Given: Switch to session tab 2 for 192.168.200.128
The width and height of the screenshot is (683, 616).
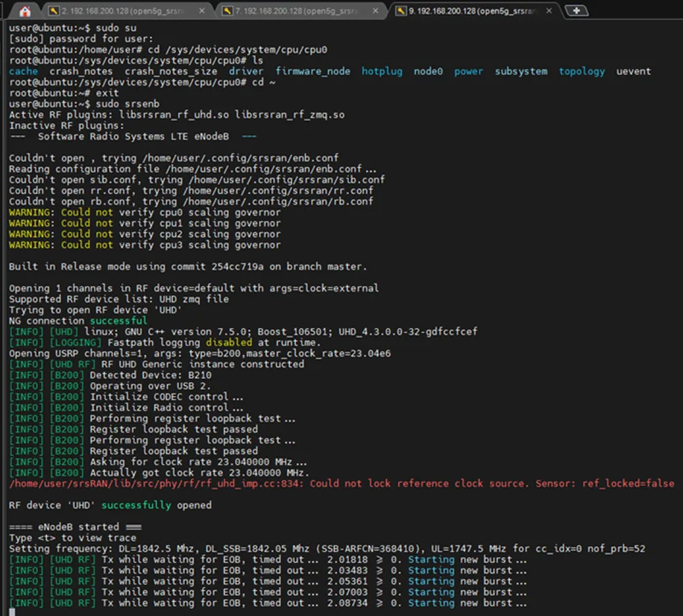Looking at the screenshot, I should click(126, 11).
